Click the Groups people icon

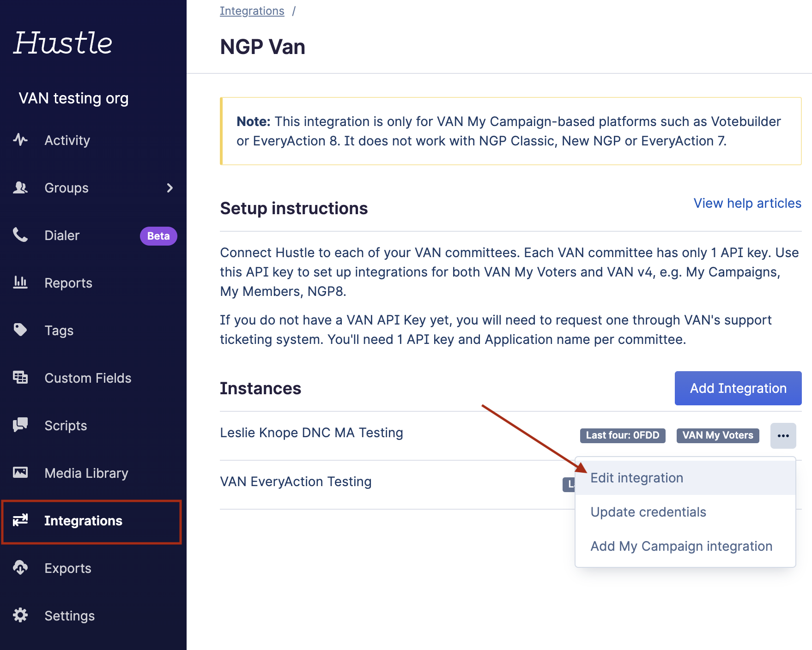coord(20,187)
